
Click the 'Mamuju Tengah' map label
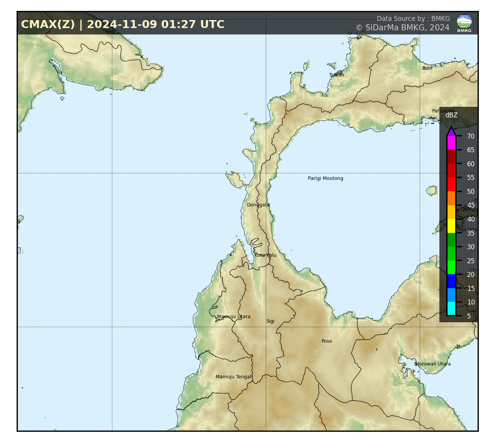[x=234, y=377]
